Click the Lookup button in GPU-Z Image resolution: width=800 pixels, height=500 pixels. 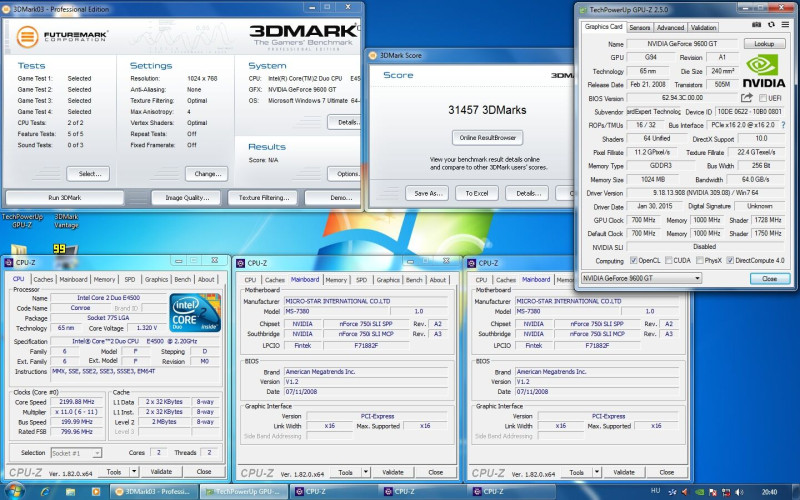click(764, 44)
